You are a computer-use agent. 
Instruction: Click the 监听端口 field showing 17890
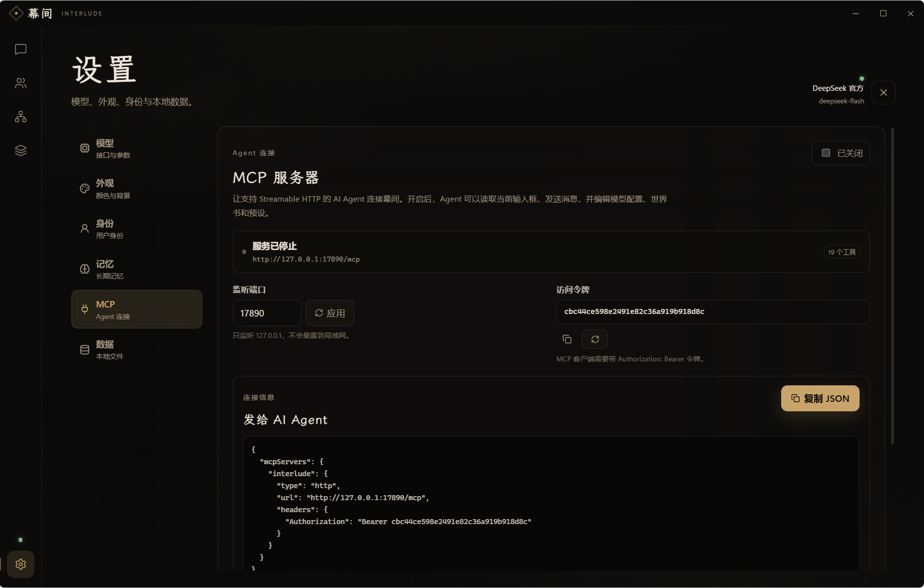pos(267,313)
